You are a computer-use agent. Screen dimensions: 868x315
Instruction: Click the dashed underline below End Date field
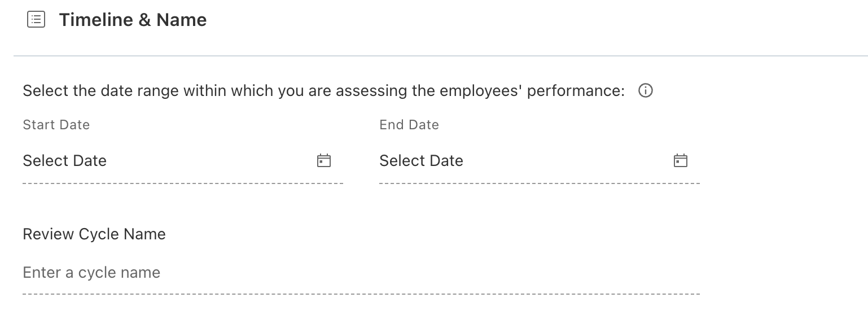540,183
